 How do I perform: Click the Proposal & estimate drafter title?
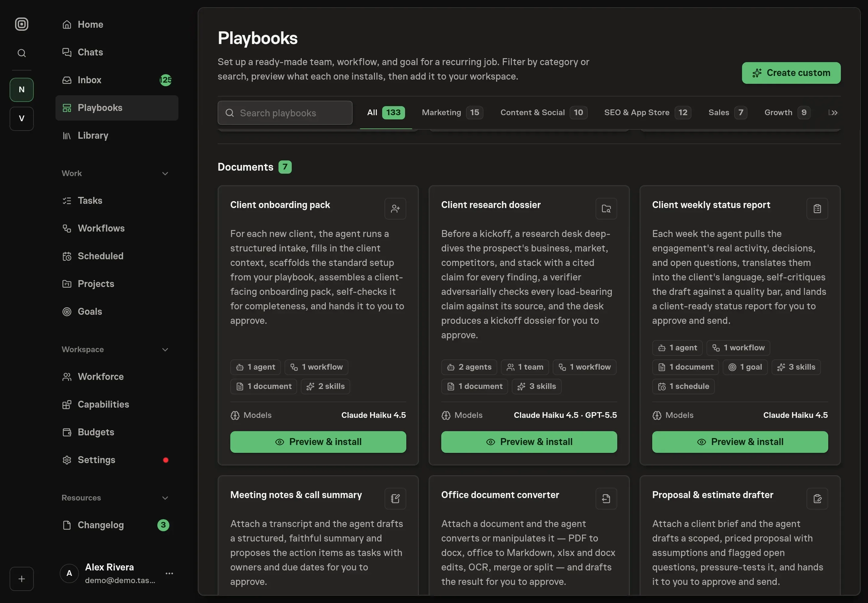712,495
